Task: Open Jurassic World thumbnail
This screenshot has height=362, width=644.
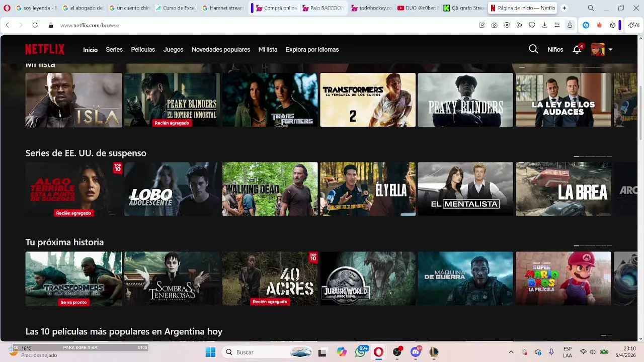Action: (368, 279)
